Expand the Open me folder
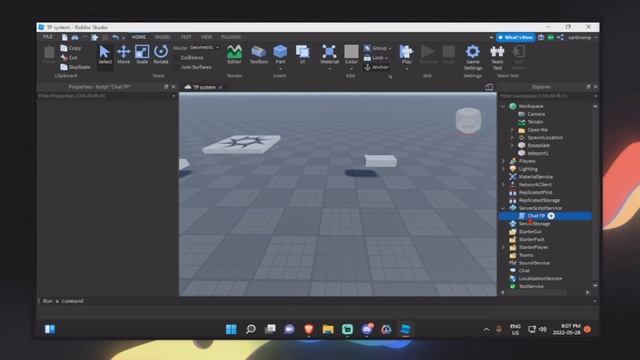640x360 pixels. pos(512,130)
